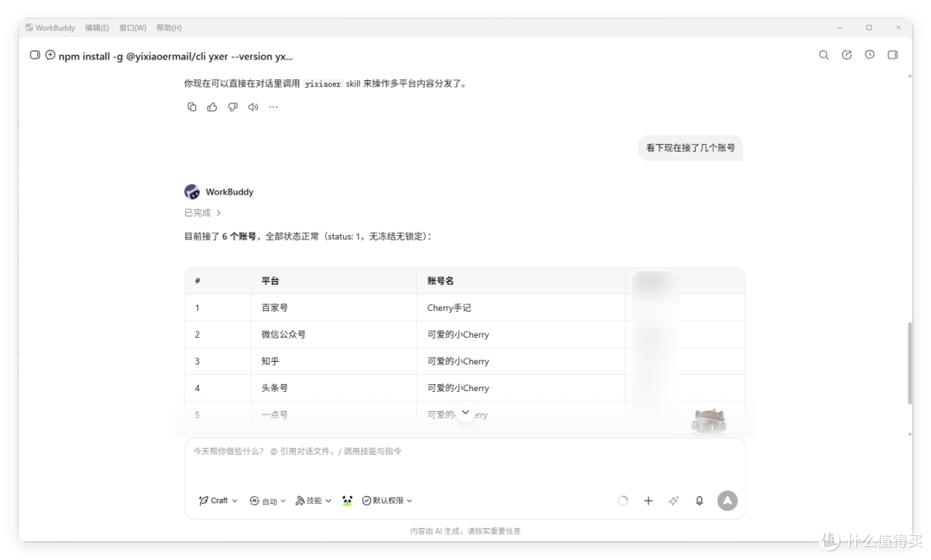Click the yixiaoer inline code text

point(322,84)
